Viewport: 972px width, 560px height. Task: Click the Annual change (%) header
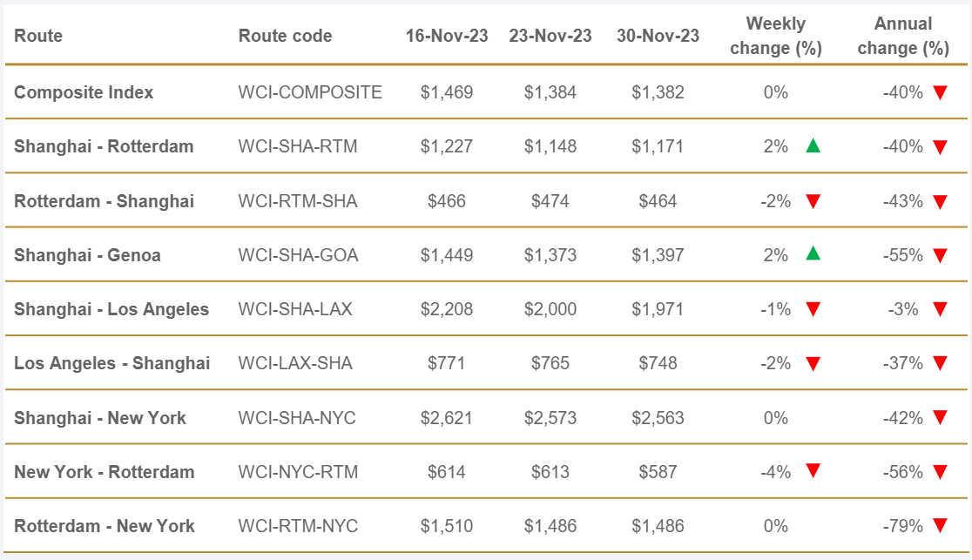coord(903,37)
